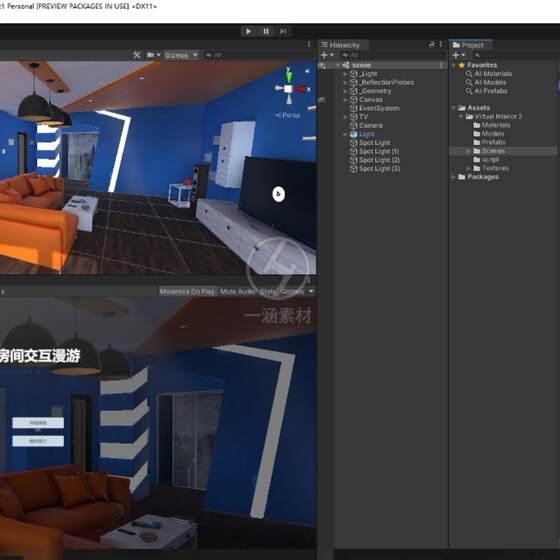560x560 pixels.
Task: Open the Scene view panel three-dot menu
Action: coord(309,44)
